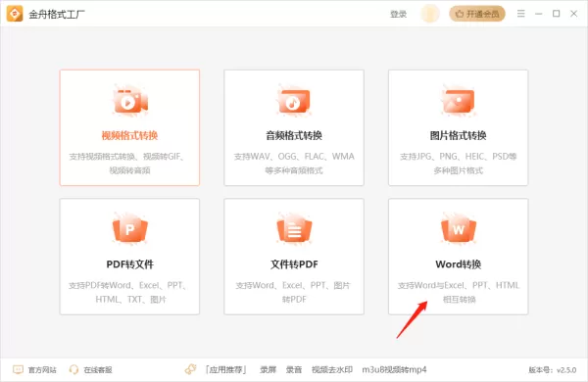The width and height of the screenshot is (588, 382).
Task: Click the 支持JPG、PNG、HEIC、PSD description
Action: [x=459, y=163]
